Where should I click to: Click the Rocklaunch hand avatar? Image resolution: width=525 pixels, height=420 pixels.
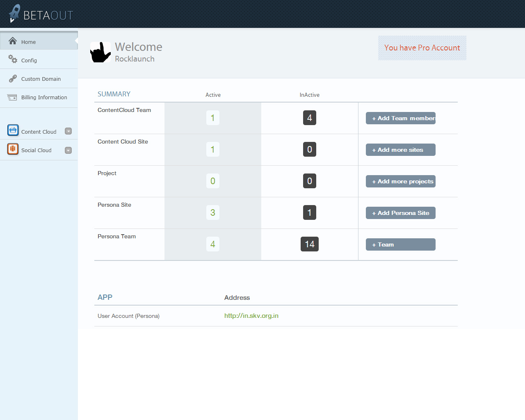coord(100,52)
